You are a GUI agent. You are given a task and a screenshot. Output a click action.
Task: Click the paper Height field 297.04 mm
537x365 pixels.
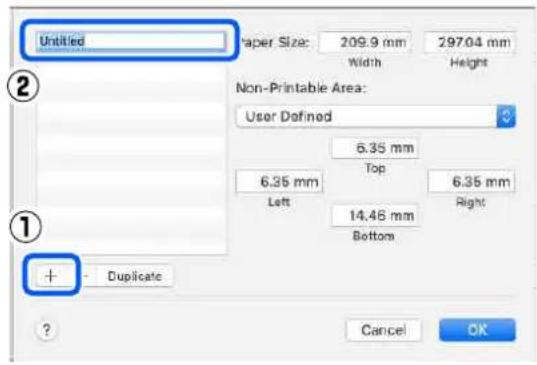coord(469,42)
